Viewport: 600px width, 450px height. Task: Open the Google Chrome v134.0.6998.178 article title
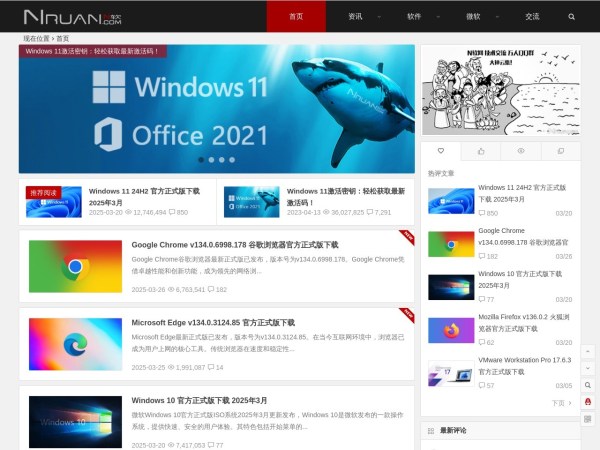point(234,244)
